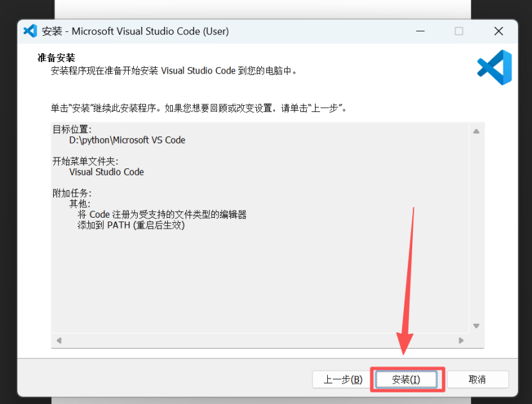Click the D:\python\Microsoft VS Code path line
532x404 pixels.
(x=127, y=140)
